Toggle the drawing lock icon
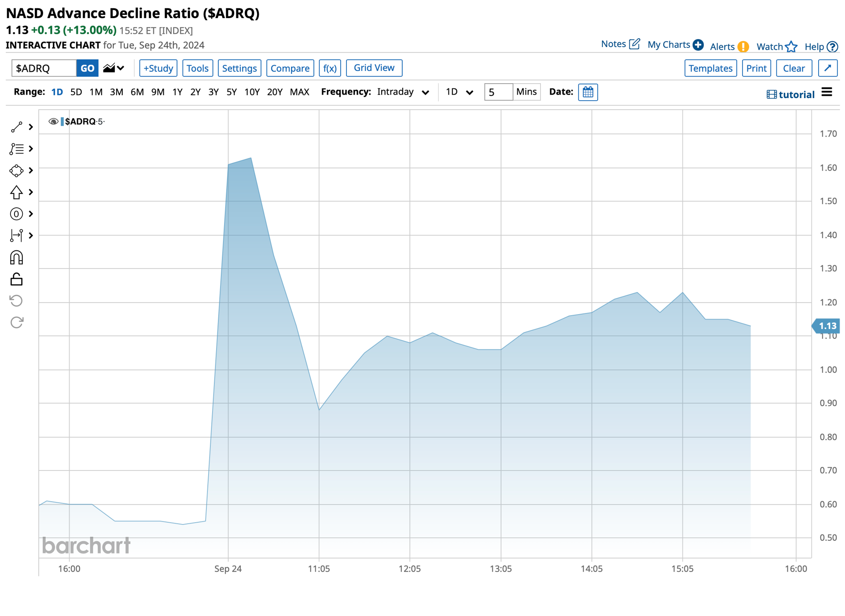 (x=16, y=279)
